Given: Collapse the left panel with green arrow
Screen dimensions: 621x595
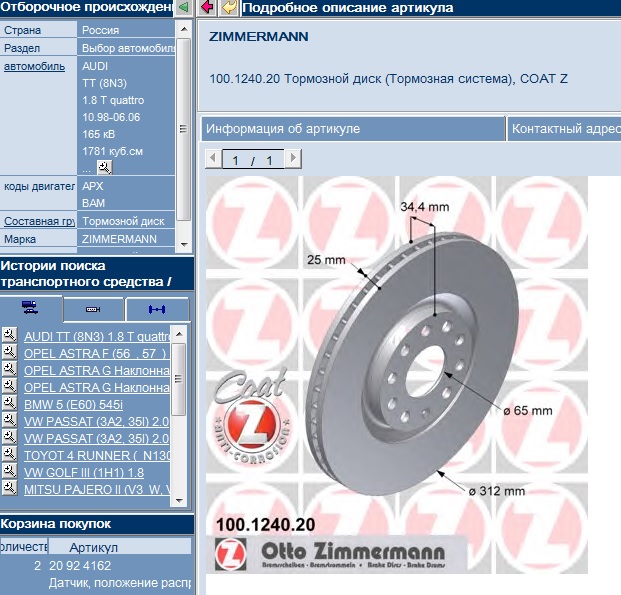Looking at the screenshot, I should click(x=183, y=7).
